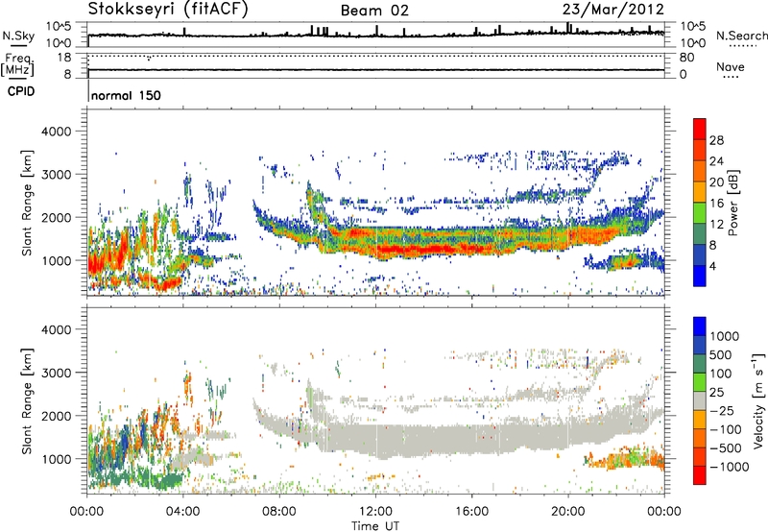
Task: Click the 'Velocity [m s^-1]' colorbar title
Action: pyautogui.click(x=758, y=400)
